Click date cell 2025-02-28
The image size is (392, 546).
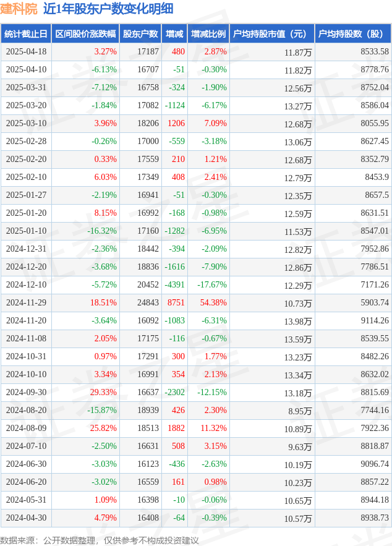(x=26, y=141)
